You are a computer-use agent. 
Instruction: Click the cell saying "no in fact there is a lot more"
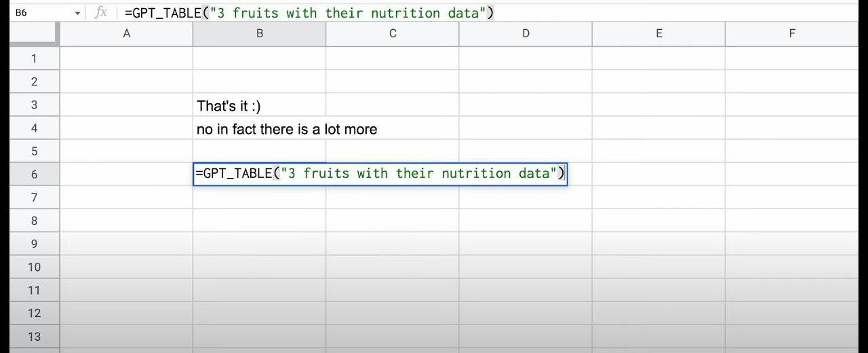[x=286, y=129]
